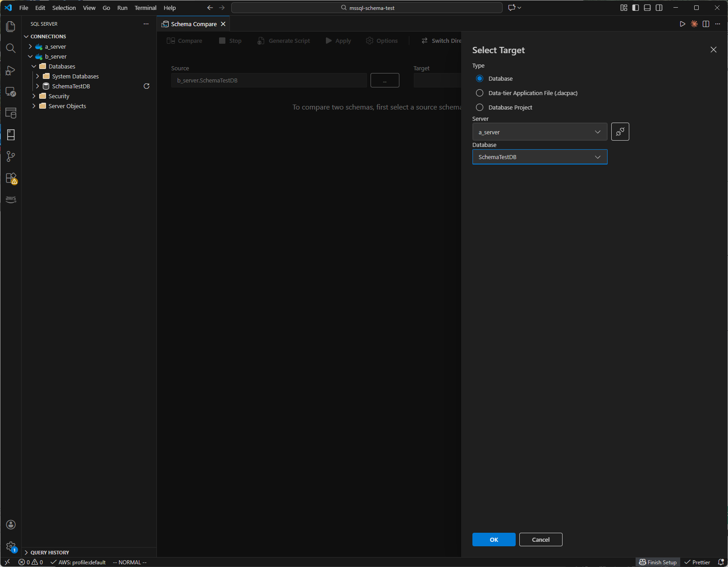Click AWS: profile:default status item
This screenshot has width=728, height=567.
(78, 562)
